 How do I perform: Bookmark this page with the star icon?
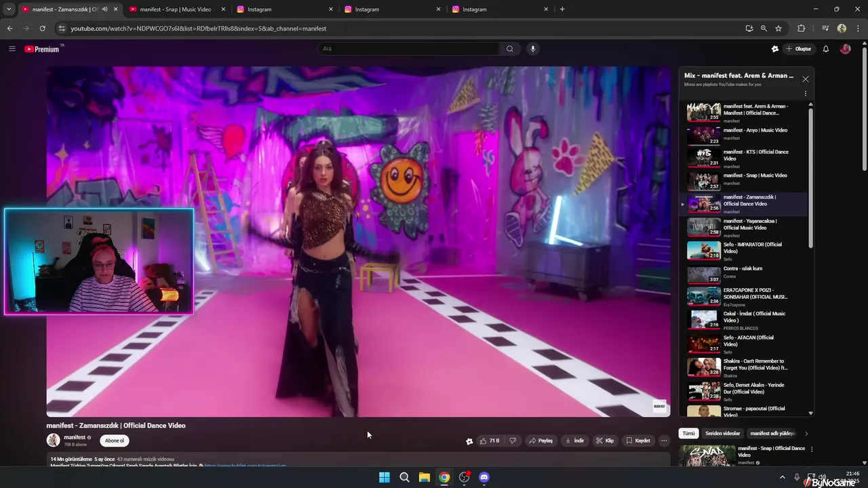(x=778, y=28)
